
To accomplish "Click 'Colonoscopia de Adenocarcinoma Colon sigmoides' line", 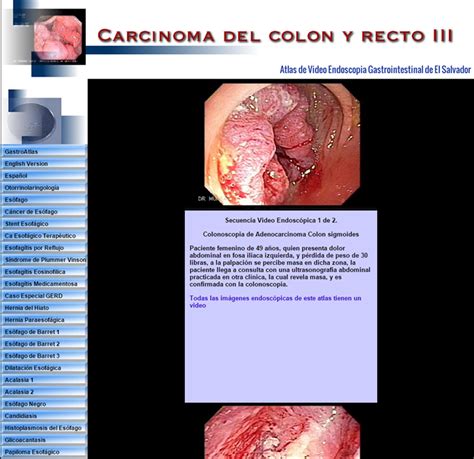I will (x=281, y=234).
